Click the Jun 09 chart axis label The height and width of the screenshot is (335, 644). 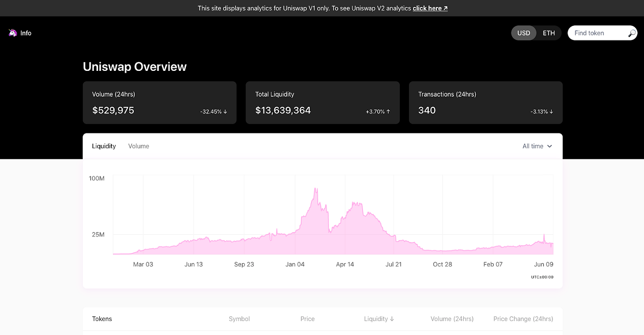[543, 265]
